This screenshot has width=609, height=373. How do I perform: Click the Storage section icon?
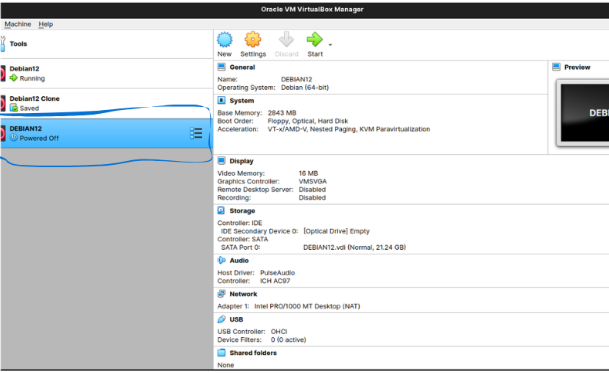221,211
